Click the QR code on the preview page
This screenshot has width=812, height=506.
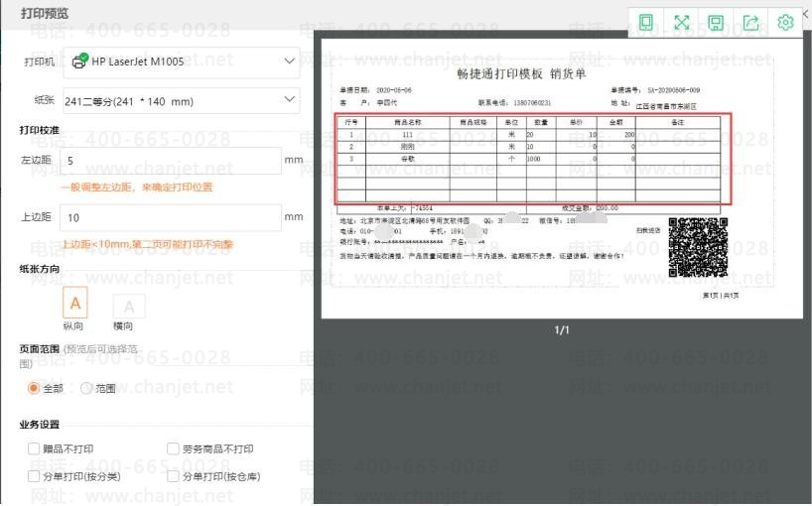click(x=698, y=247)
